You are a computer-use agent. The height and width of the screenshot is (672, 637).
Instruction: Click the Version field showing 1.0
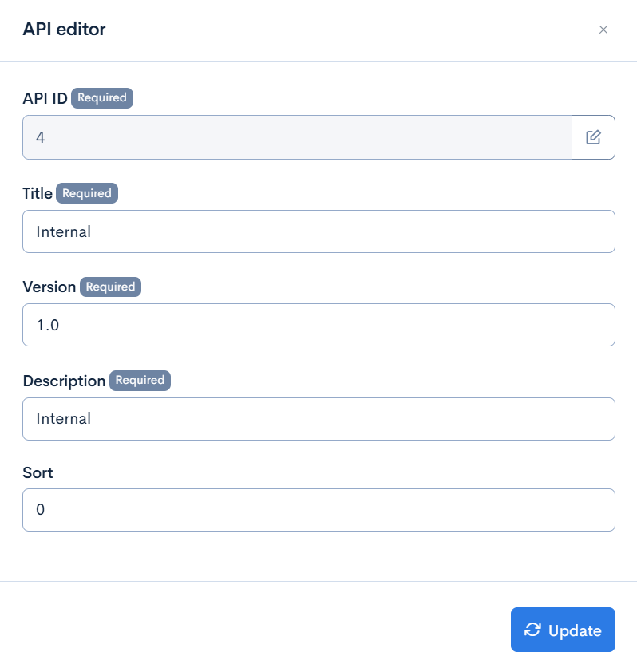(318, 324)
